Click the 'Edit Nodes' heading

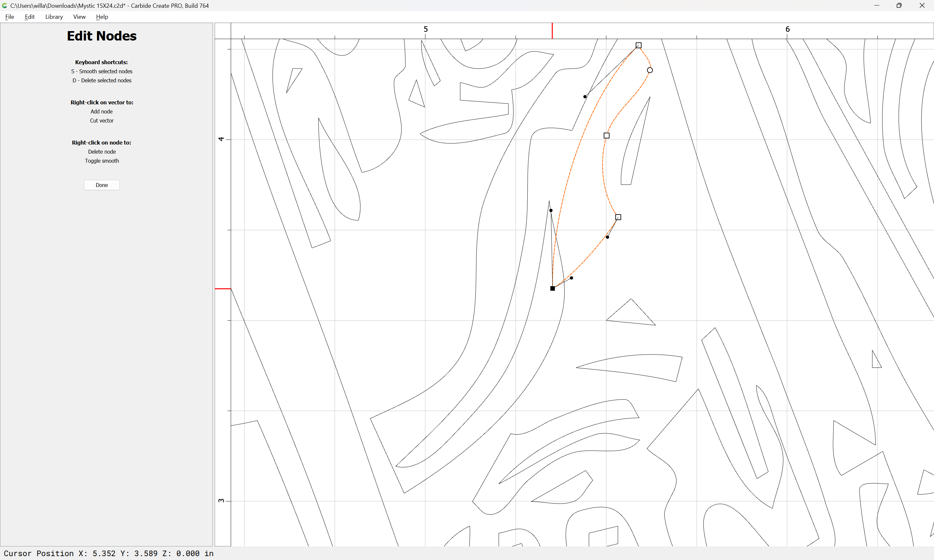coord(102,36)
